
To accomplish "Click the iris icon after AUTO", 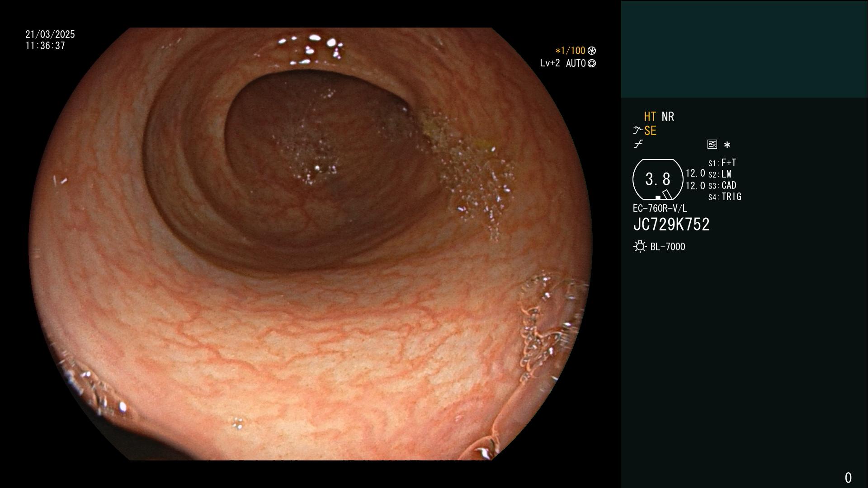I will 592,63.
